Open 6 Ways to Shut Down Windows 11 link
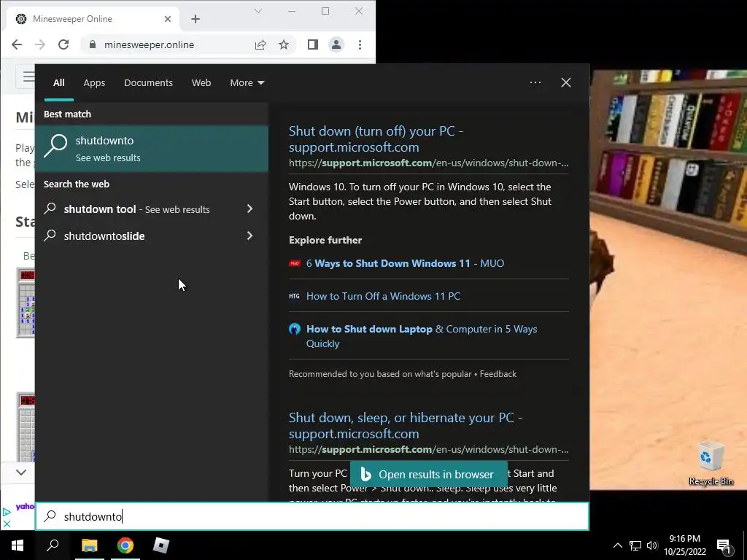The height and width of the screenshot is (560, 747). [x=405, y=263]
